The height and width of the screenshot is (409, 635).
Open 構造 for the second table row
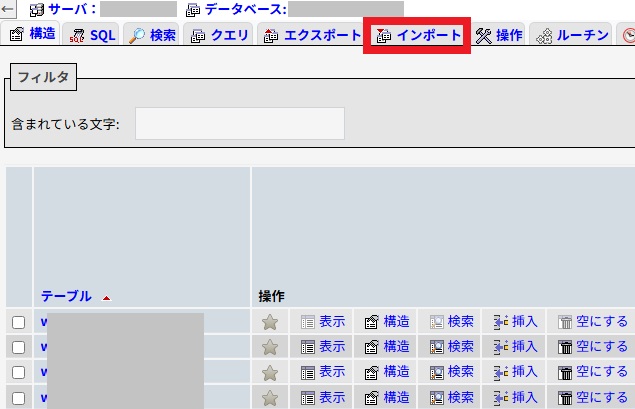coord(387,347)
